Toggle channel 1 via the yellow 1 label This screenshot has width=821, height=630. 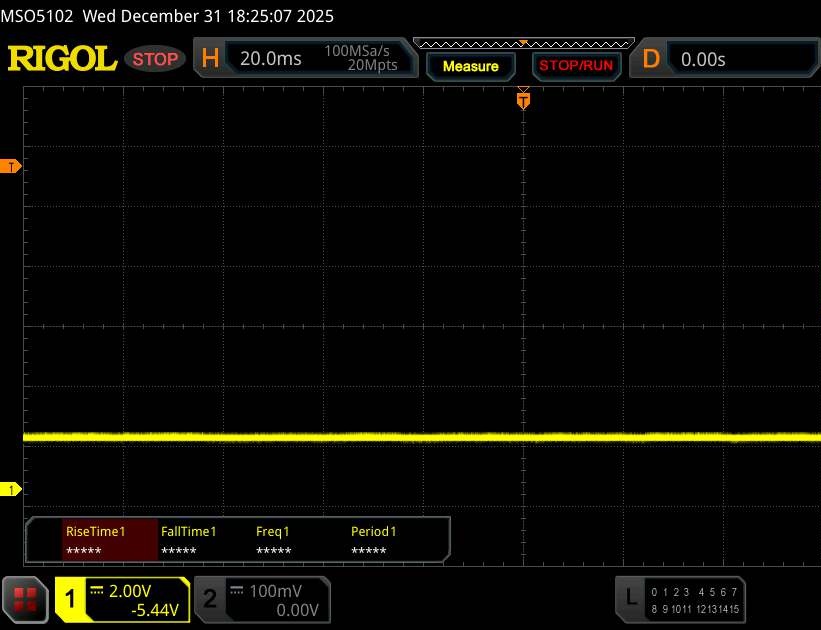[x=70, y=599]
